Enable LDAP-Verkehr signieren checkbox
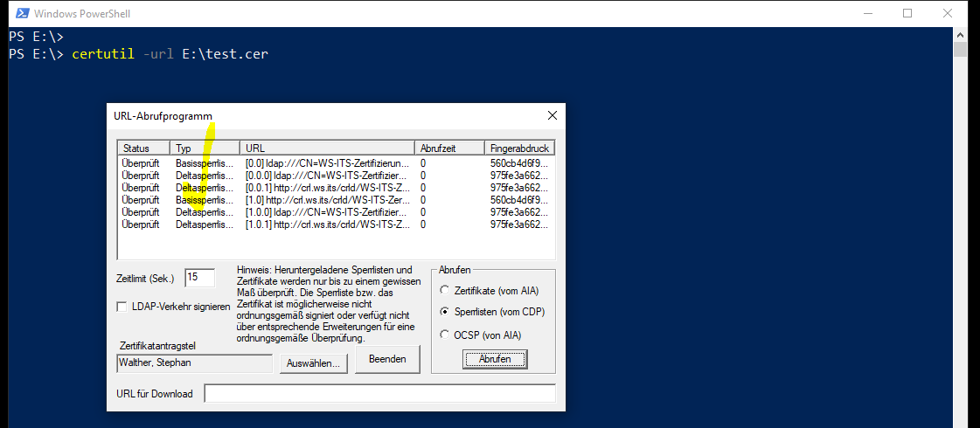 (122, 307)
